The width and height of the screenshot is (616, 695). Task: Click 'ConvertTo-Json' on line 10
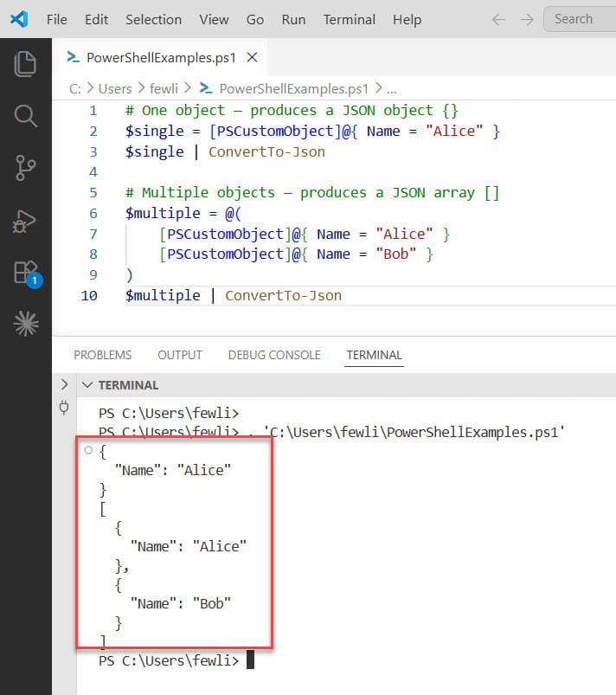click(x=283, y=296)
